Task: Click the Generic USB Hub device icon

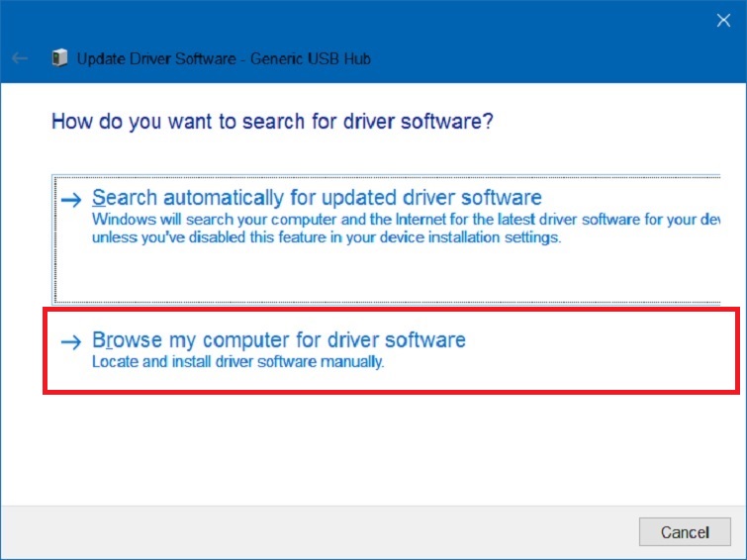Action: 59,58
